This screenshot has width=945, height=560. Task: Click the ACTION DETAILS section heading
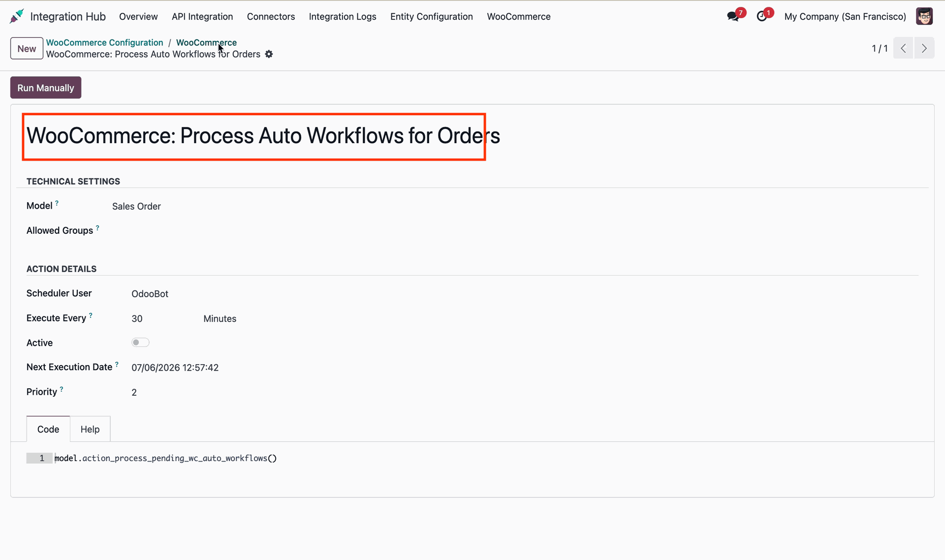tap(62, 269)
